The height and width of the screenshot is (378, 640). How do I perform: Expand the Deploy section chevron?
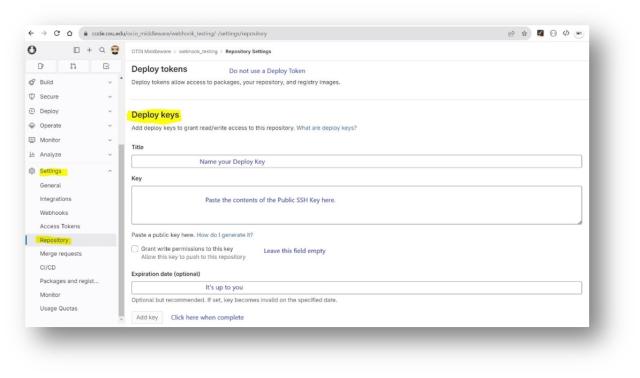tap(110, 111)
